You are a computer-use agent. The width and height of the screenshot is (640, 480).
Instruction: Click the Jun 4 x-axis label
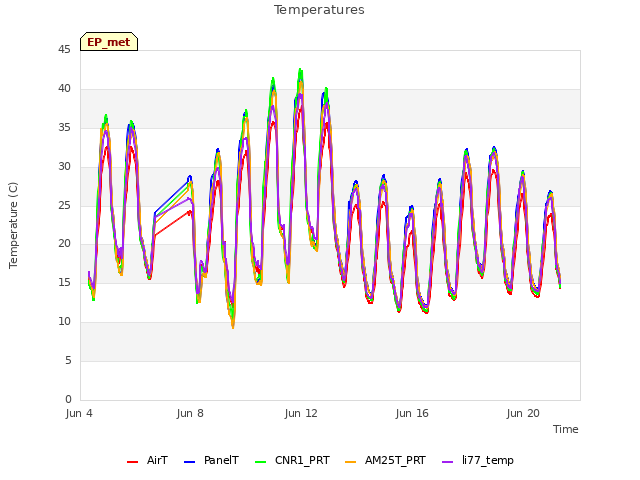[x=79, y=413]
